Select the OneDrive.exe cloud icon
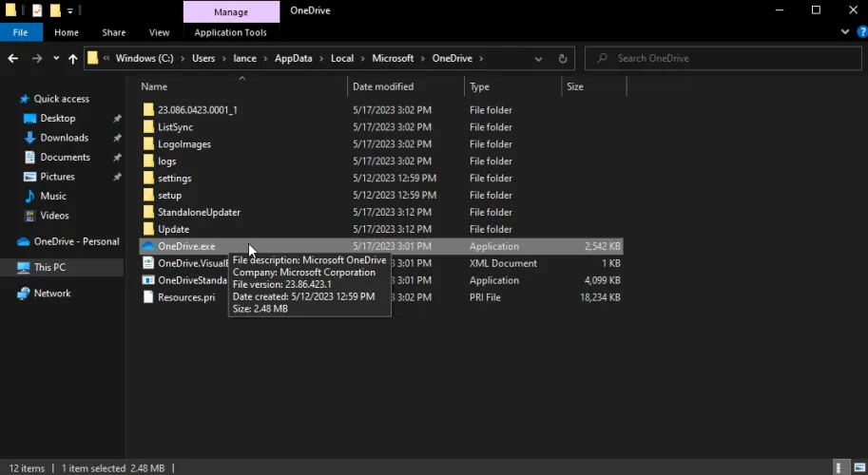Screen dimensions: 868x475 (x=147, y=246)
